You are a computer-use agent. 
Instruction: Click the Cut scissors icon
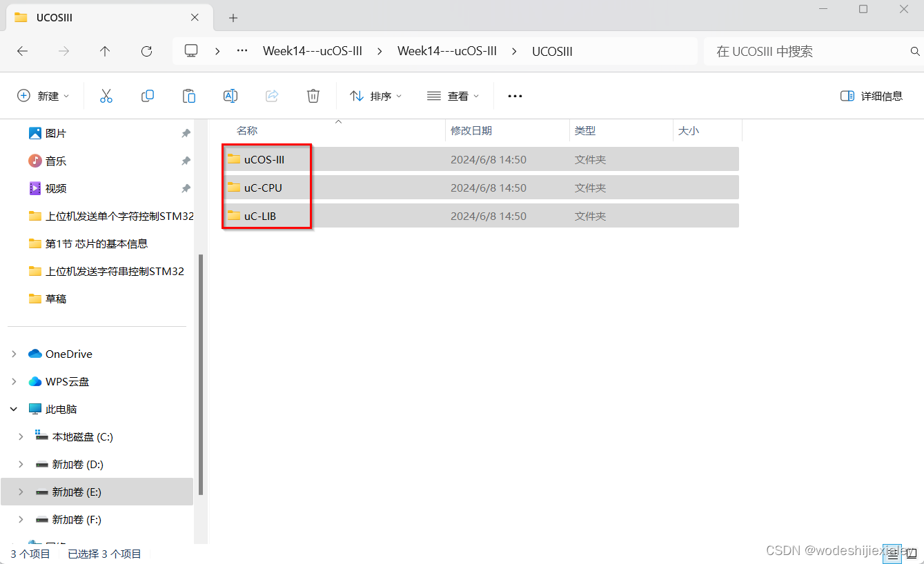(106, 96)
